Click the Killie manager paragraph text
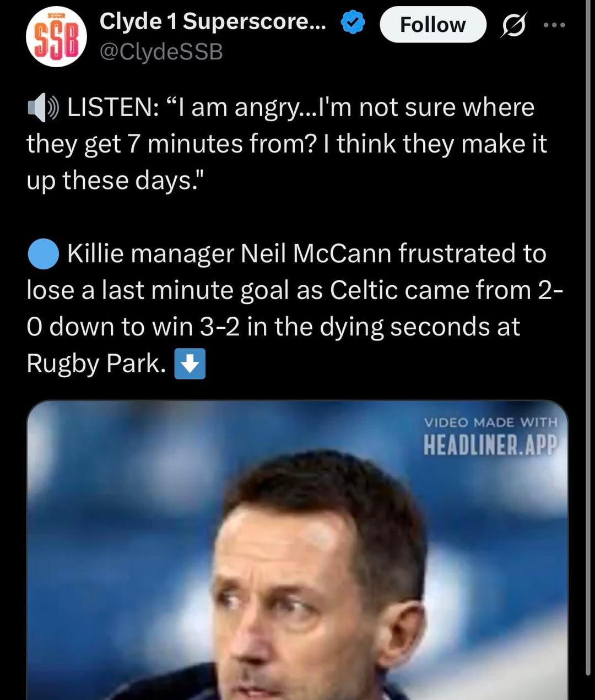Screen dimensions: 595x700 click(295, 308)
